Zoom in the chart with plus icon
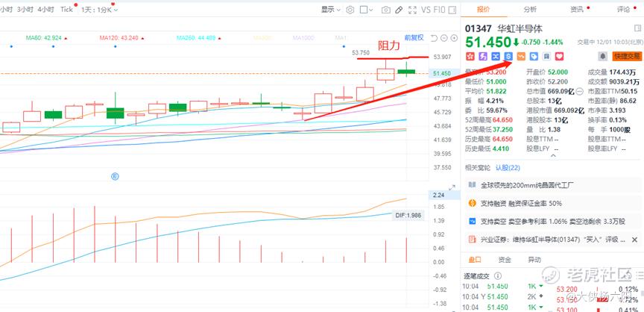Viewport: 644px width, 312px height. point(454,38)
